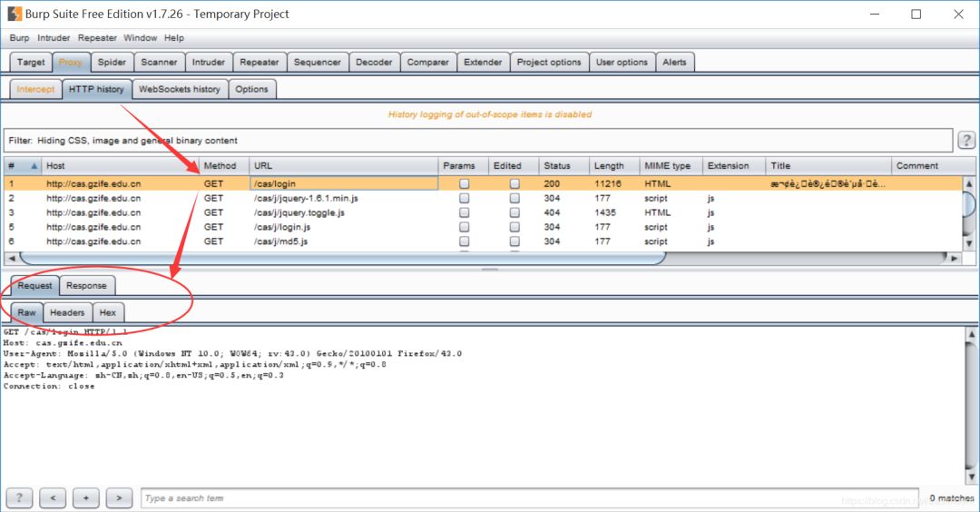The width and height of the screenshot is (980, 512).
Task: Open the Burp menu
Action: [19, 38]
